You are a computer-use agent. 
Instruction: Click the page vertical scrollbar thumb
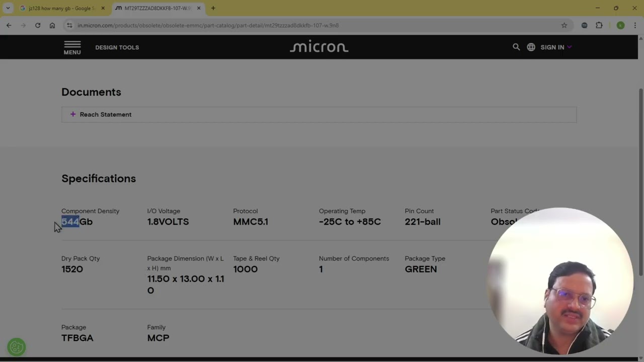point(640,182)
